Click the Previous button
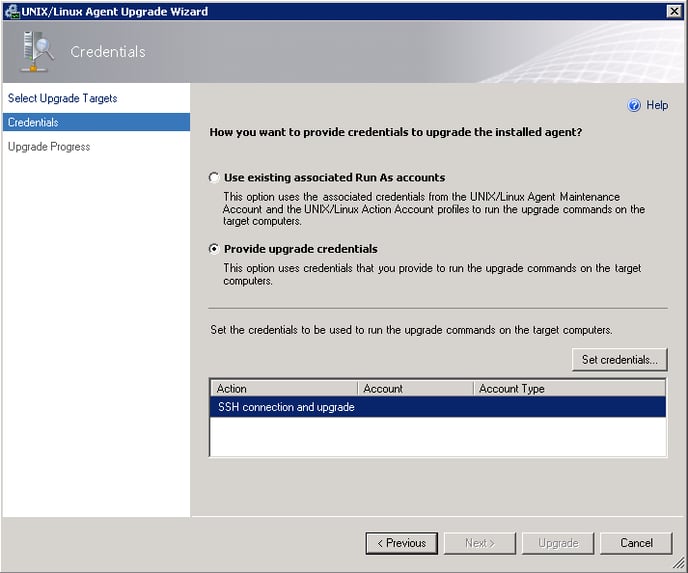Image resolution: width=688 pixels, height=573 pixels. pyautogui.click(x=401, y=543)
